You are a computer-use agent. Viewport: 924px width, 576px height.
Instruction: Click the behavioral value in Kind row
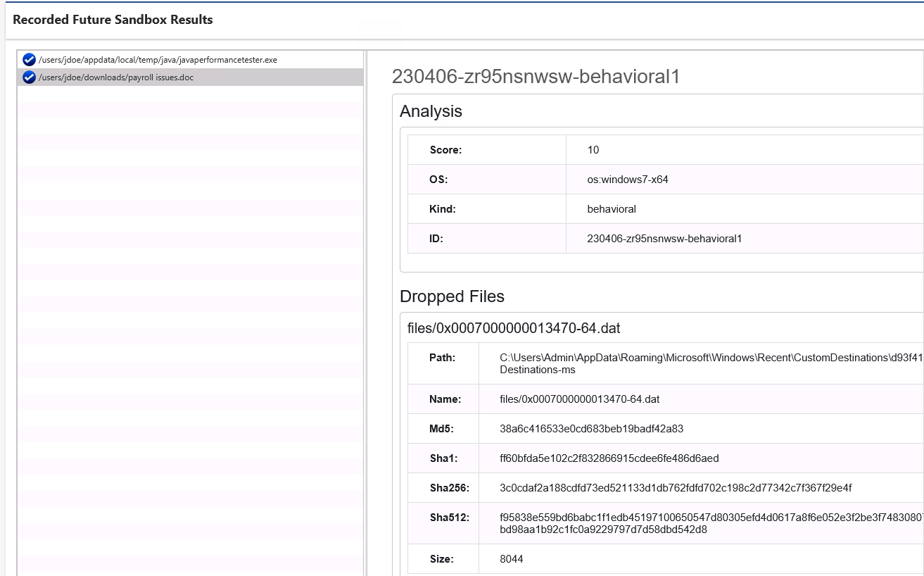612,209
